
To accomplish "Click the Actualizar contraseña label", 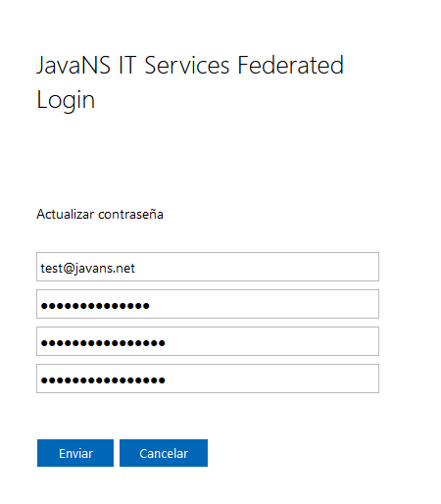I will (x=100, y=214).
